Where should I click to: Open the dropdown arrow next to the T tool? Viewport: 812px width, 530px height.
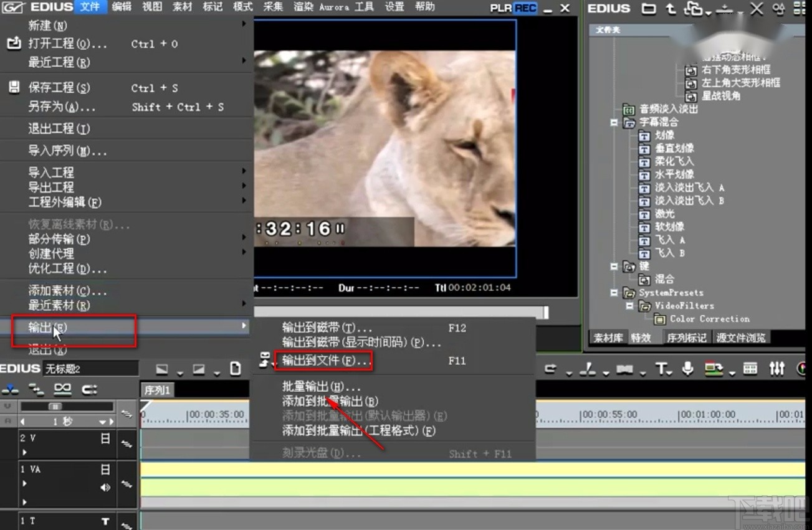(x=669, y=372)
